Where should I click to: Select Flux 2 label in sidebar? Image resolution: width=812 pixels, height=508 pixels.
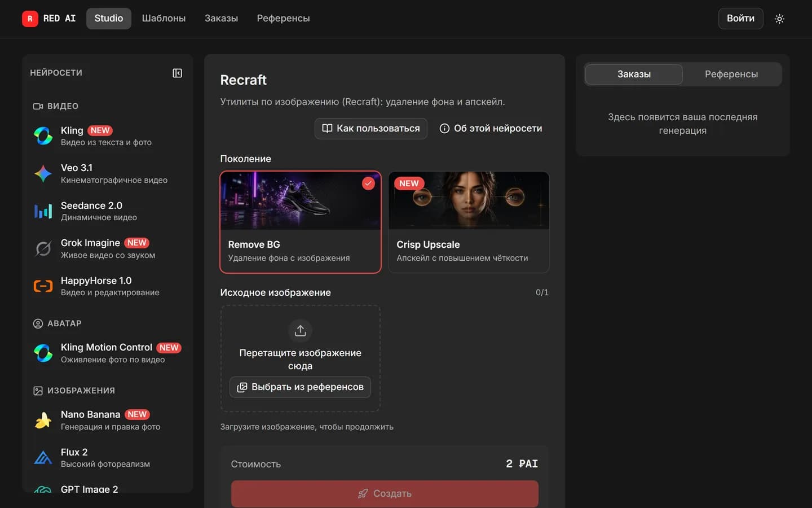[74, 452]
